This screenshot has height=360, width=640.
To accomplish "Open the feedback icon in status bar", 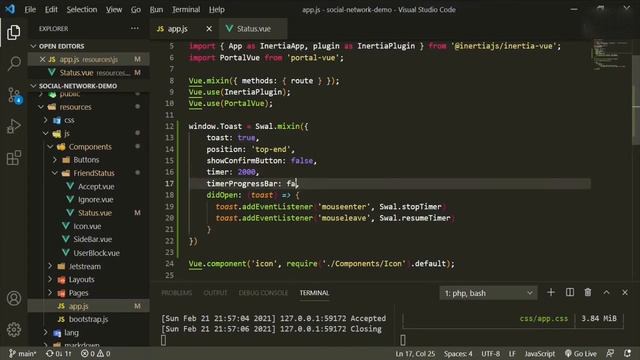I will pyautogui.click(x=610, y=353).
